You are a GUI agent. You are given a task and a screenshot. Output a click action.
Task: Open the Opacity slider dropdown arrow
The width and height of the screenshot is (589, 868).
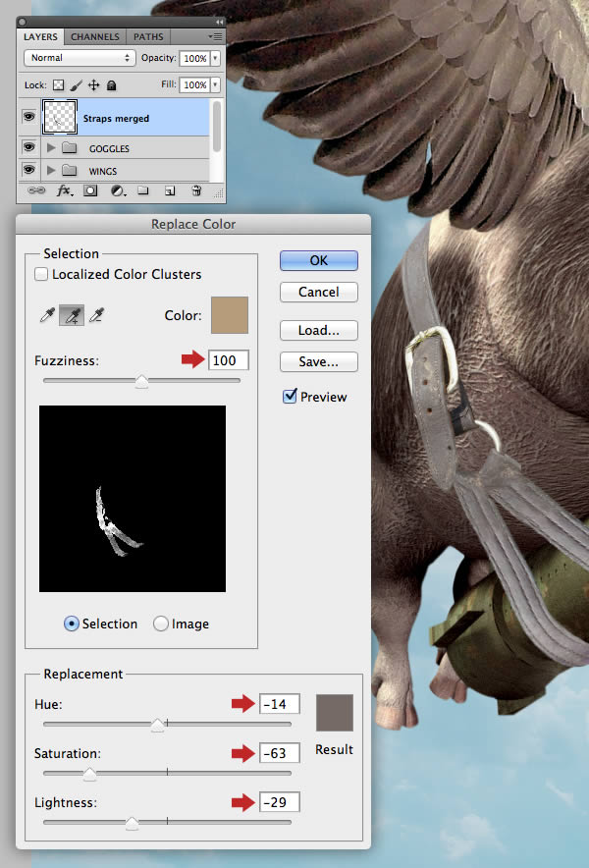[215, 58]
